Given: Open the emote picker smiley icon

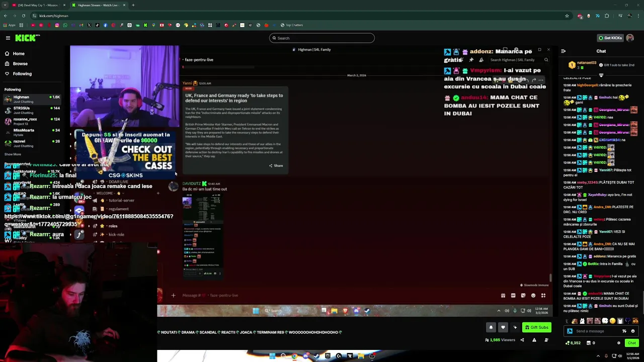Looking at the screenshot, I should [x=633, y=331].
